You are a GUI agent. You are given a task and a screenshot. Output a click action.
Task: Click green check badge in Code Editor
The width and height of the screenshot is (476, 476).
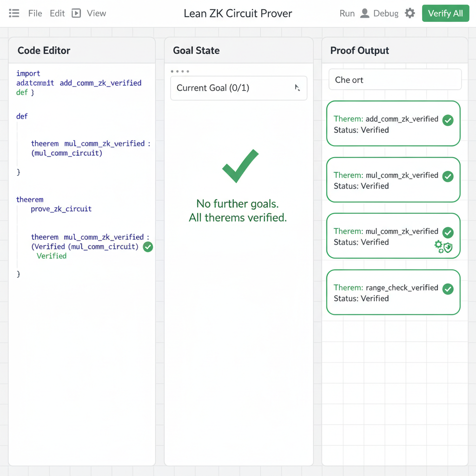[x=148, y=247]
